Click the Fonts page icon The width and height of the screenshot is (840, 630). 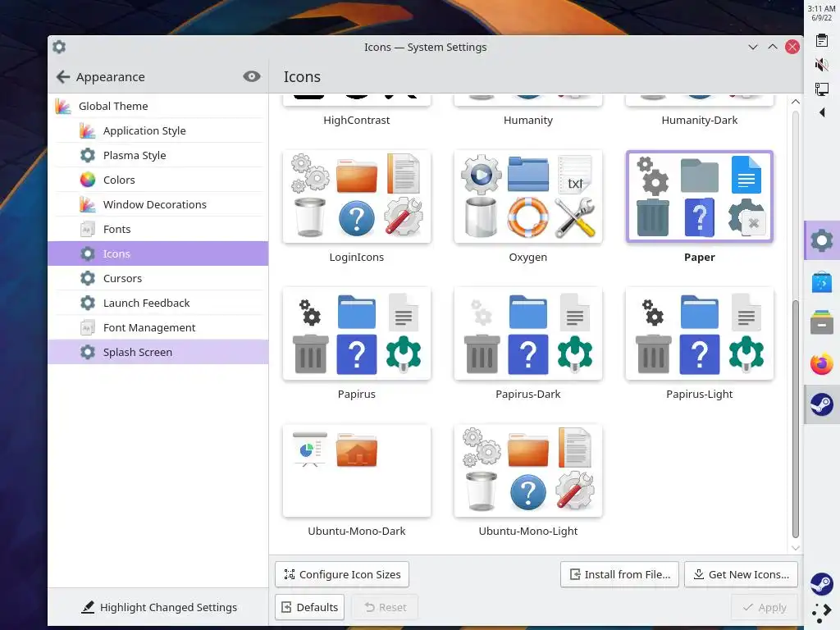(87, 230)
